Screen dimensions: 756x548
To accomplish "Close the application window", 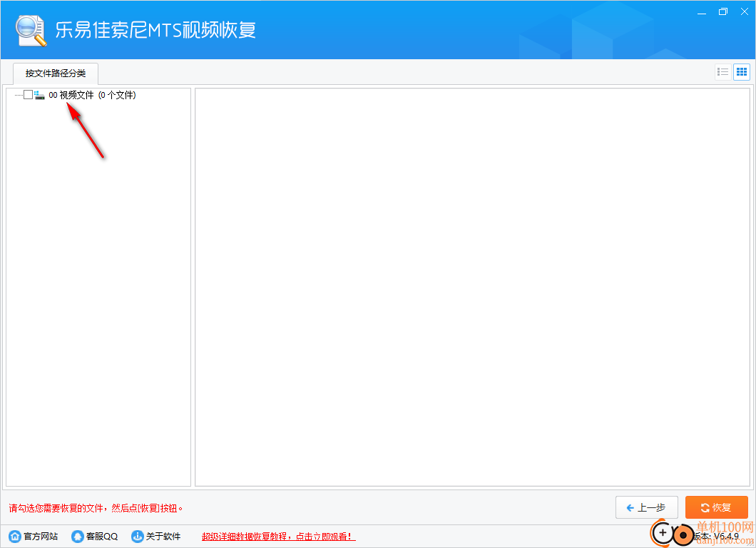I will 744,12.
